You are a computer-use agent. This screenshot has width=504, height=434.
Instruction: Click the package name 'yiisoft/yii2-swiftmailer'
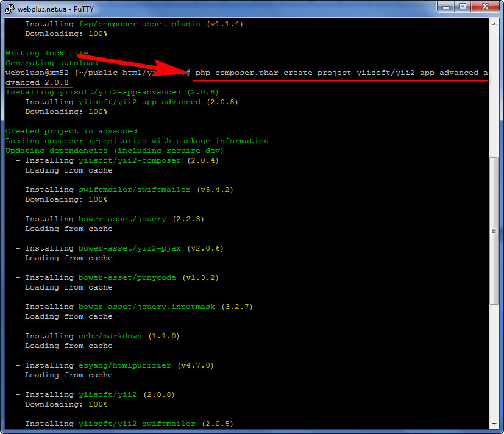click(137, 424)
